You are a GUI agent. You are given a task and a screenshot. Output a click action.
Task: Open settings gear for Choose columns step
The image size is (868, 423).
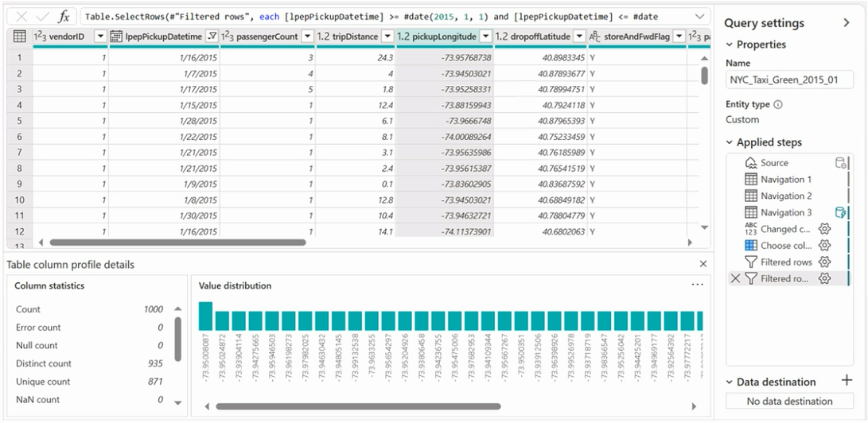click(x=825, y=246)
